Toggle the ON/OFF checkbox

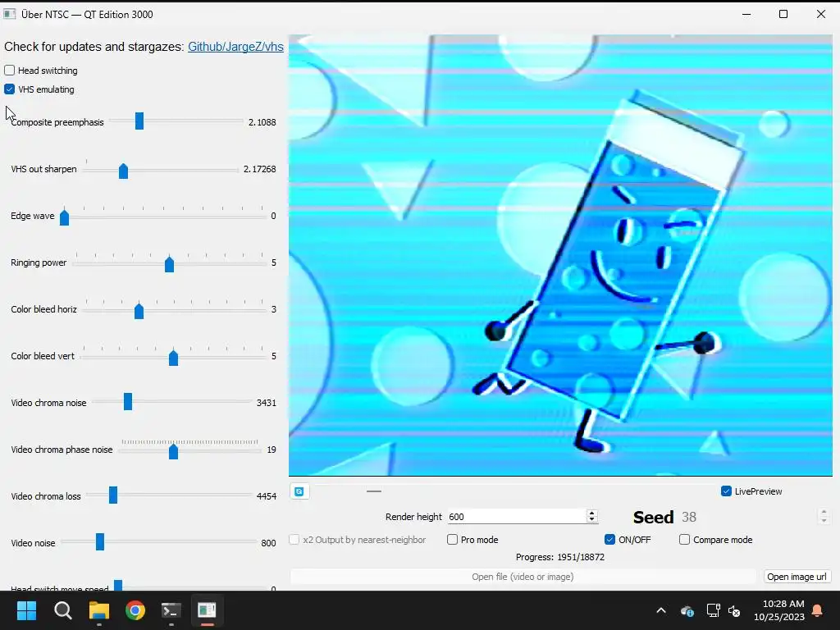coord(609,540)
